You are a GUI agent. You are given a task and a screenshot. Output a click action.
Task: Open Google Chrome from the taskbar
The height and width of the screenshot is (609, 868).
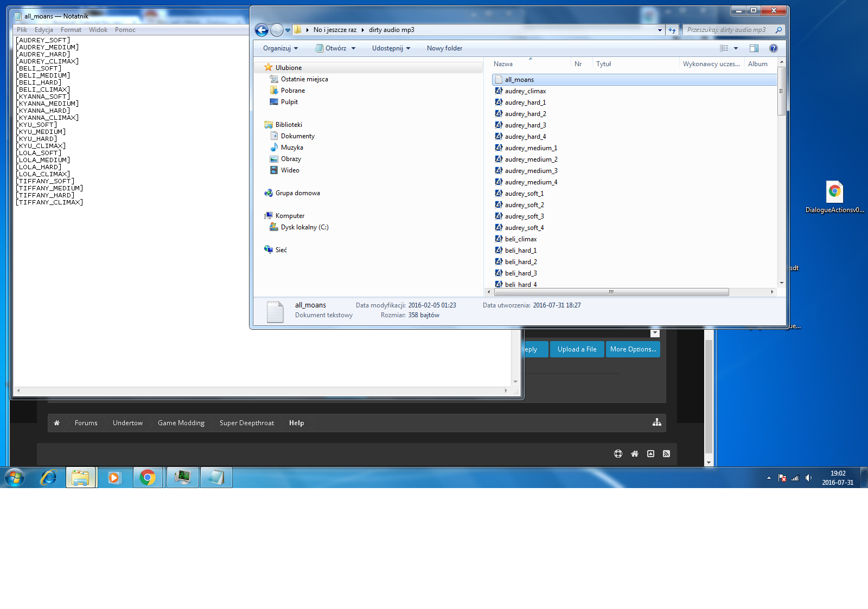(148, 477)
